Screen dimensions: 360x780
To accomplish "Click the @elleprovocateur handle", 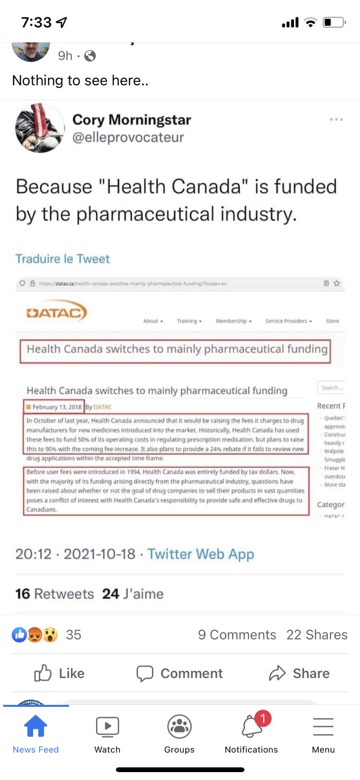I will pos(128,138).
